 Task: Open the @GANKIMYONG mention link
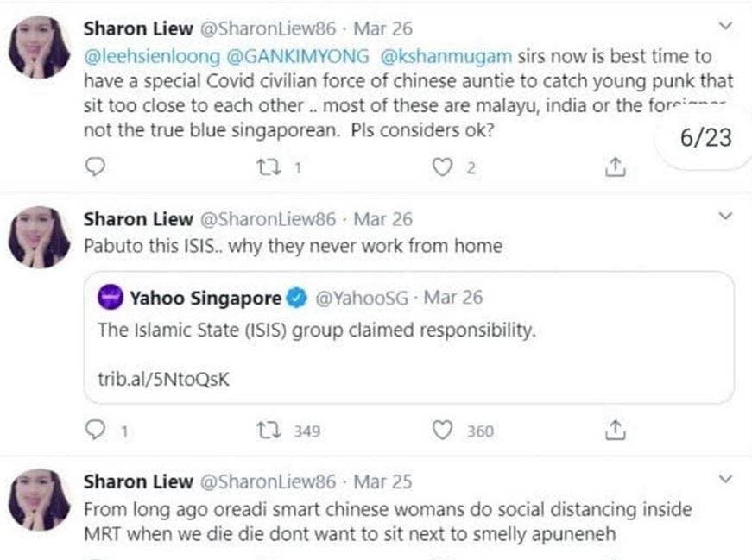[296, 57]
